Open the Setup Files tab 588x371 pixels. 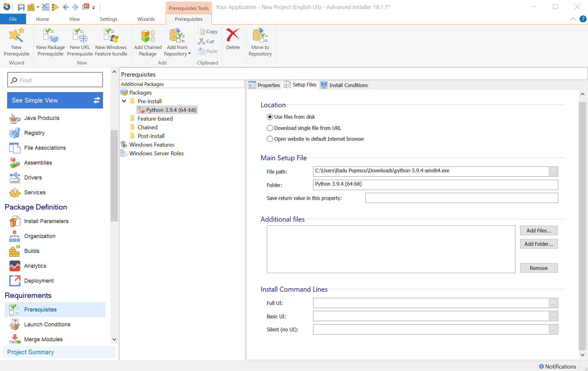point(300,85)
